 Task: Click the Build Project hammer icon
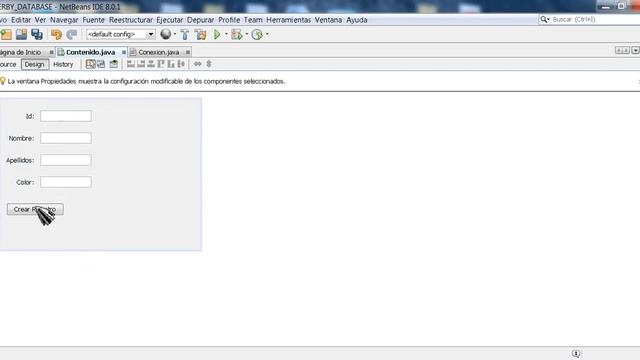(184, 35)
